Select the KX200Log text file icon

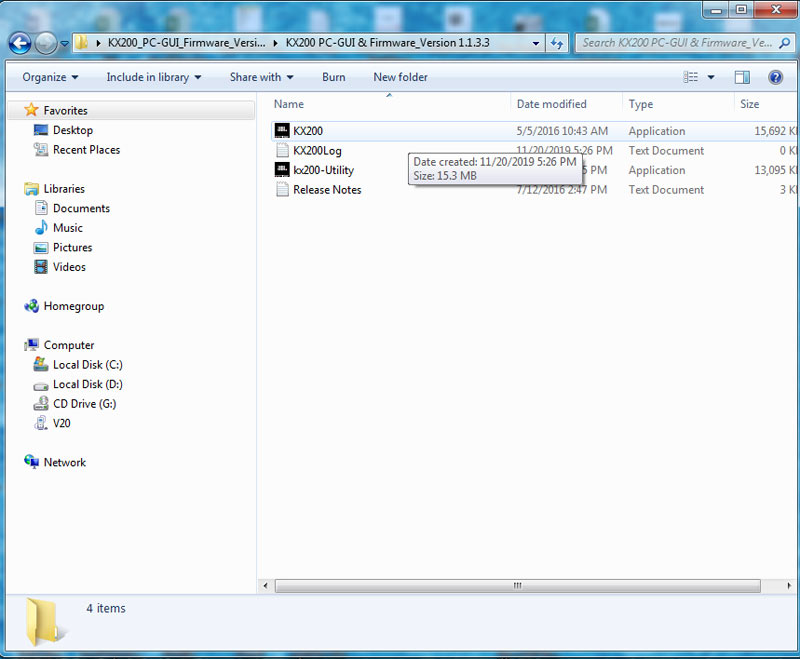[x=282, y=151]
